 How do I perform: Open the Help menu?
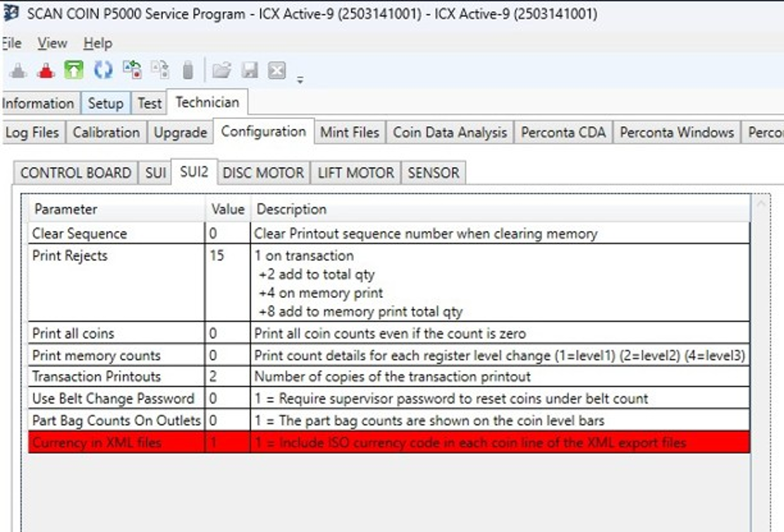(x=97, y=44)
